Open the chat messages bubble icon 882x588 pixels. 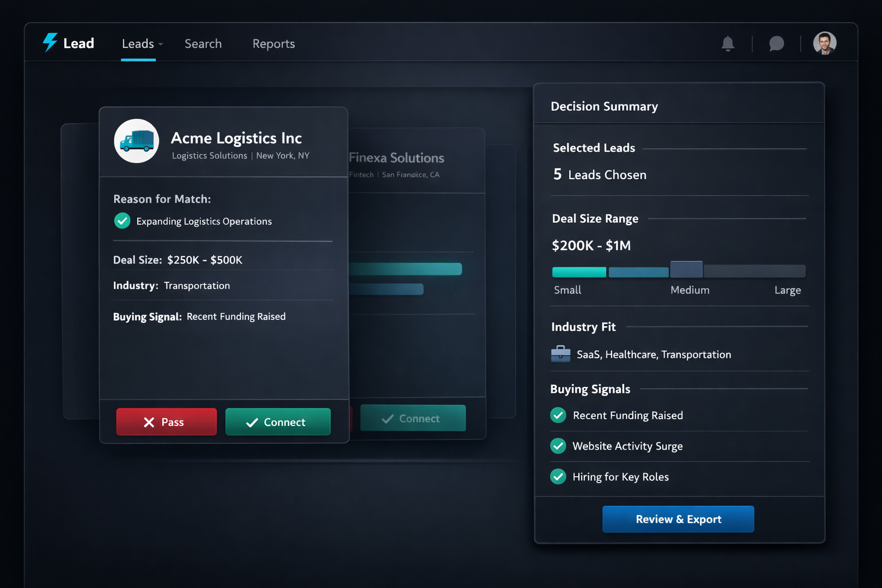click(776, 44)
